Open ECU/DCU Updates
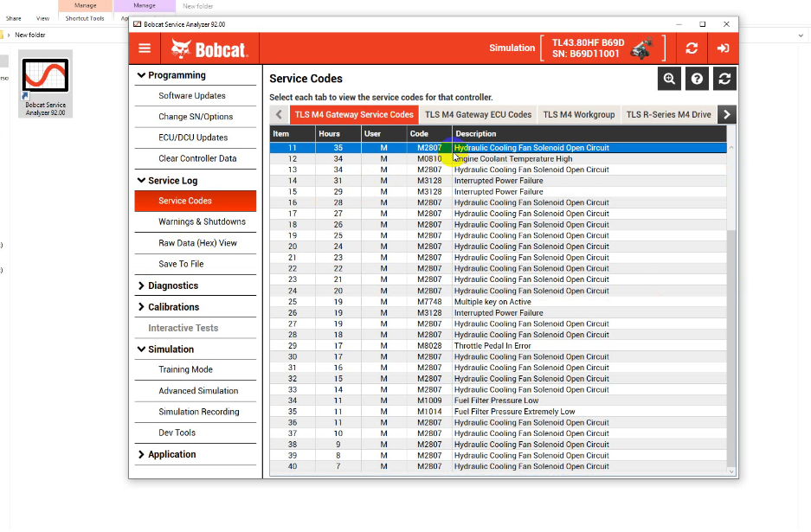Screen dimensions: 811x532 coord(195,138)
